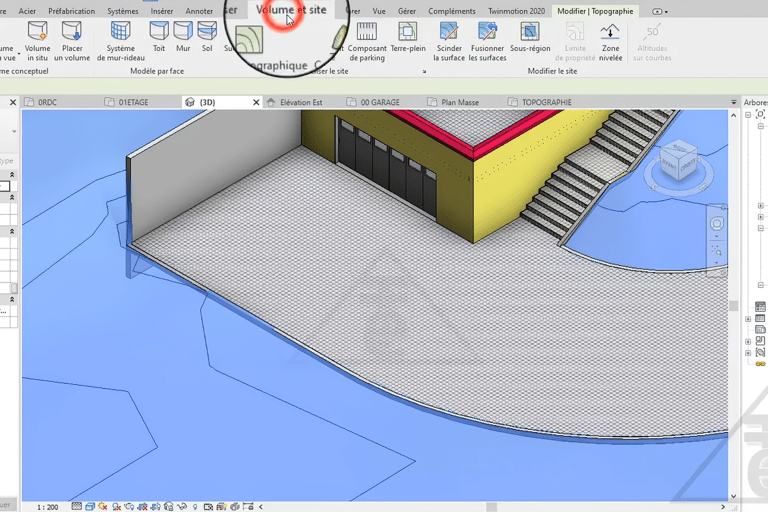Click Fusionner les surfaces tool
Viewport: 768px width, 512px height.
point(487,41)
